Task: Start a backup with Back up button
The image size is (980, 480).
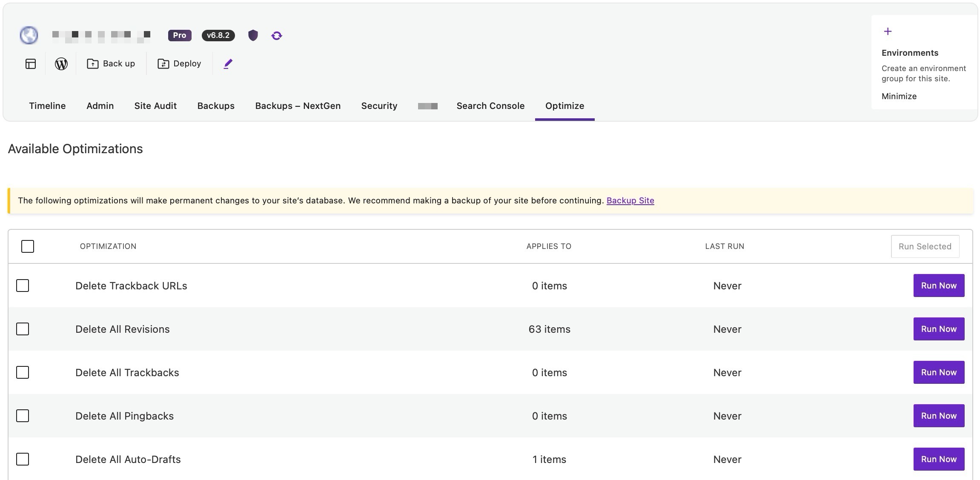Action: pyautogui.click(x=111, y=64)
